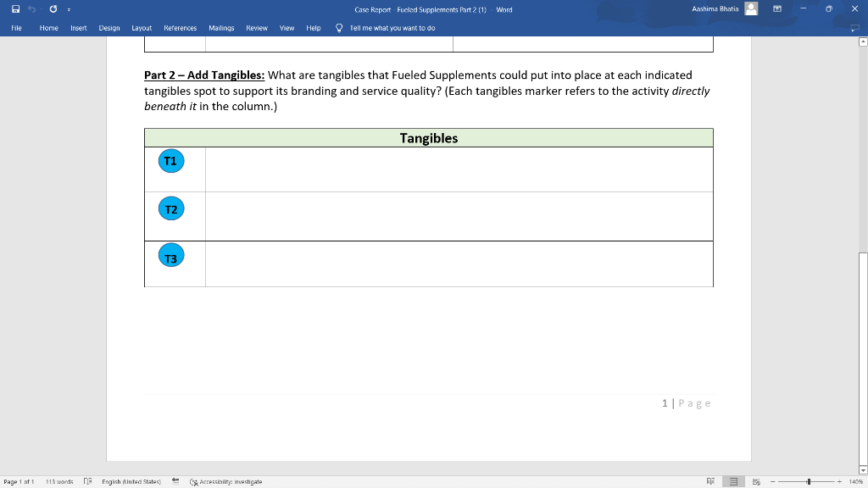Open the Comments speech bubble icon
This screenshot has height=488, width=868.
click(x=854, y=28)
